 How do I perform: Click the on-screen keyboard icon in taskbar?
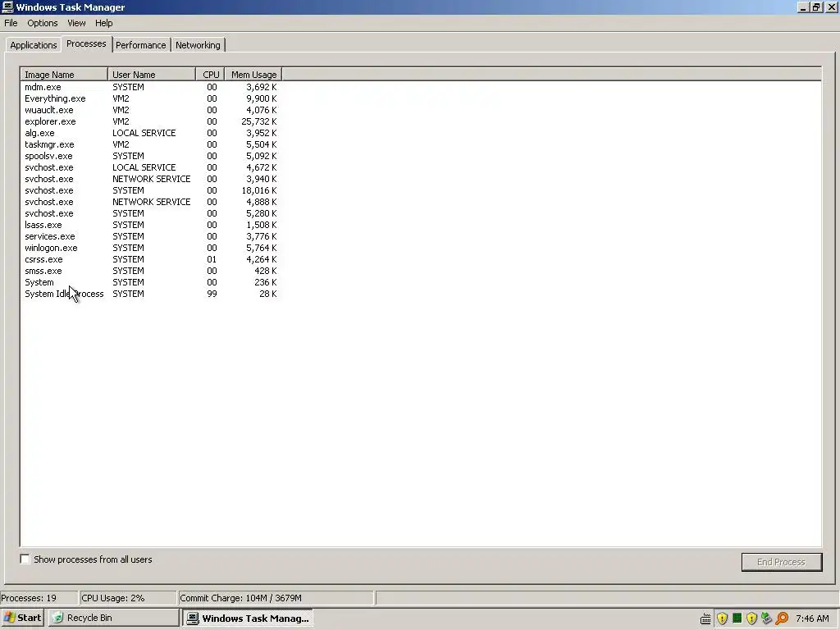point(705,619)
